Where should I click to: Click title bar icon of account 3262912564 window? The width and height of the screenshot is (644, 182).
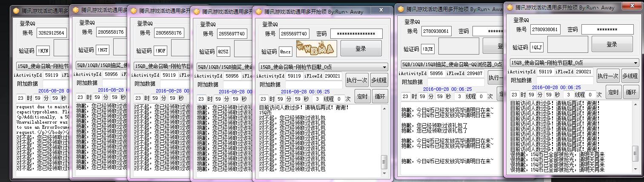pyautogui.click(x=16, y=11)
